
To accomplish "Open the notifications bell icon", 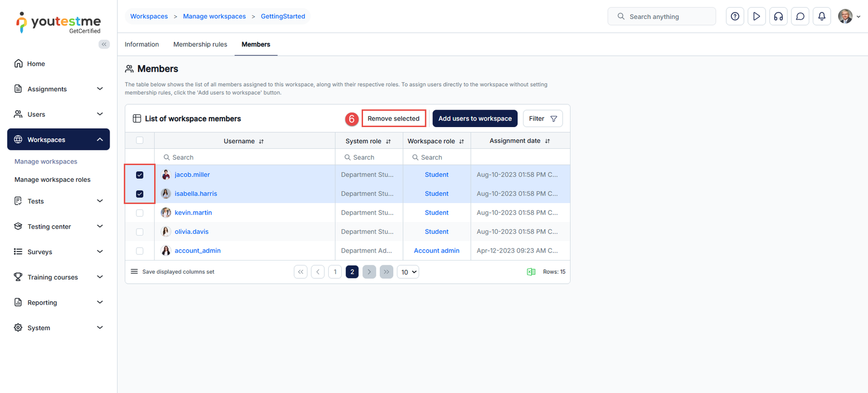I will pyautogui.click(x=821, y=16).
